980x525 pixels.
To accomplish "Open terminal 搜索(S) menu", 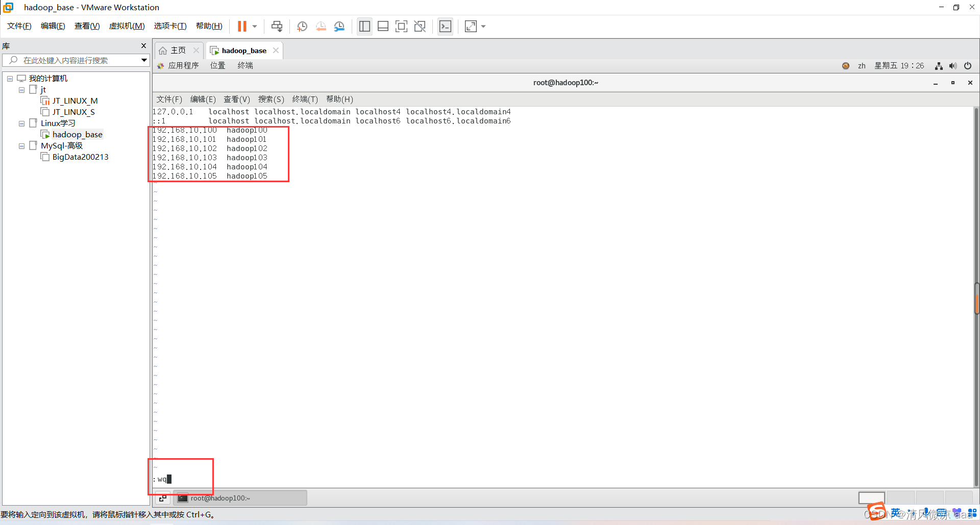I will (x=271, y=99).
